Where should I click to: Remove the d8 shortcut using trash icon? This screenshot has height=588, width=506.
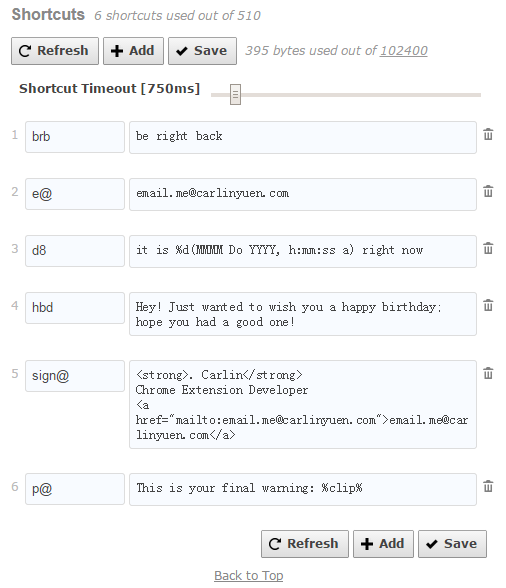(488, 248)
